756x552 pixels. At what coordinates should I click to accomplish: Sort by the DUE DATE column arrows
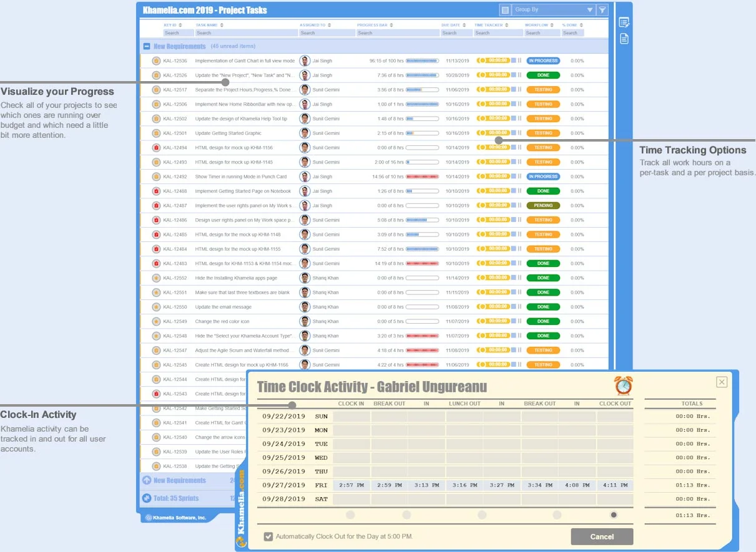tap(464, 26)
